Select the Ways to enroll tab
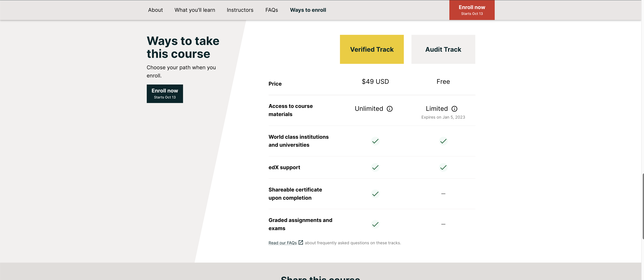This screenshot has width=644, height=280. click(x=308, y=10)
